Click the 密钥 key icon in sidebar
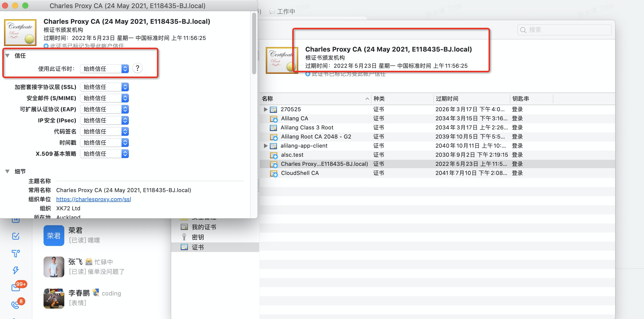 click(184, 237)
